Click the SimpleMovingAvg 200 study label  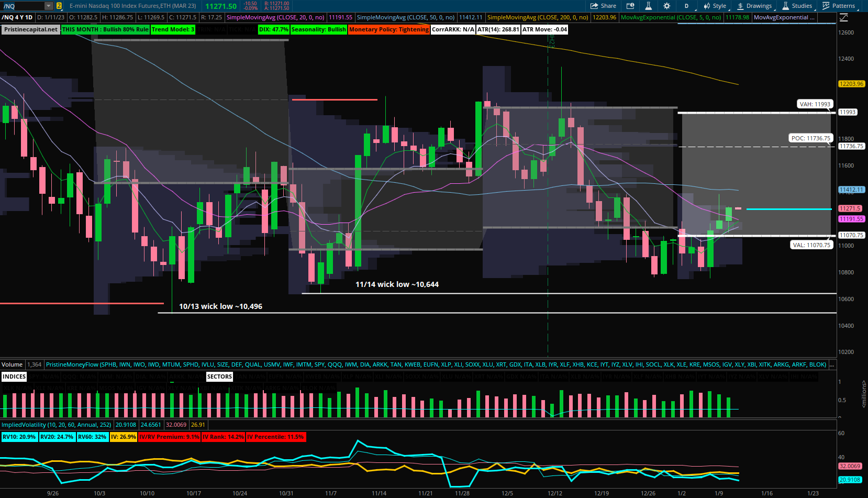pyautogui.click(x=538, y=17)
